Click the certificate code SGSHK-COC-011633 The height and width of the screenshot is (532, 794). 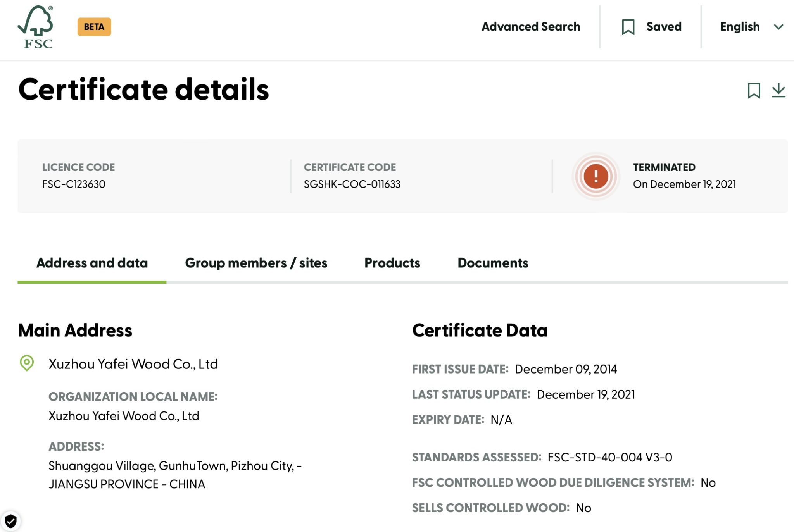point(352,184)
